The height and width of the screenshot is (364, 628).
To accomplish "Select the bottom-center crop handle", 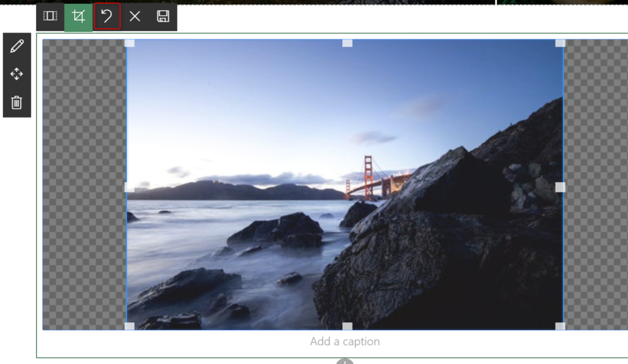I will tap(347, 326).
